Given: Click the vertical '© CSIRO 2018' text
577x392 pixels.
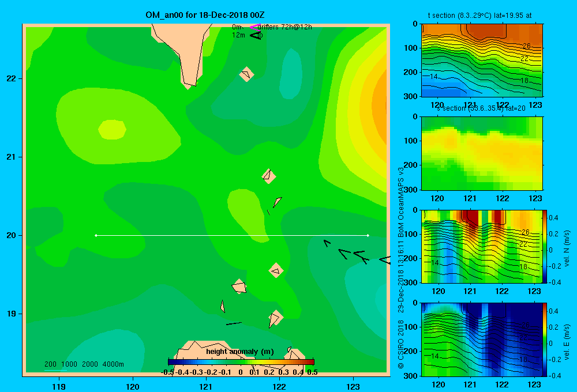Looking at the screenshot, I should [401, 344].
